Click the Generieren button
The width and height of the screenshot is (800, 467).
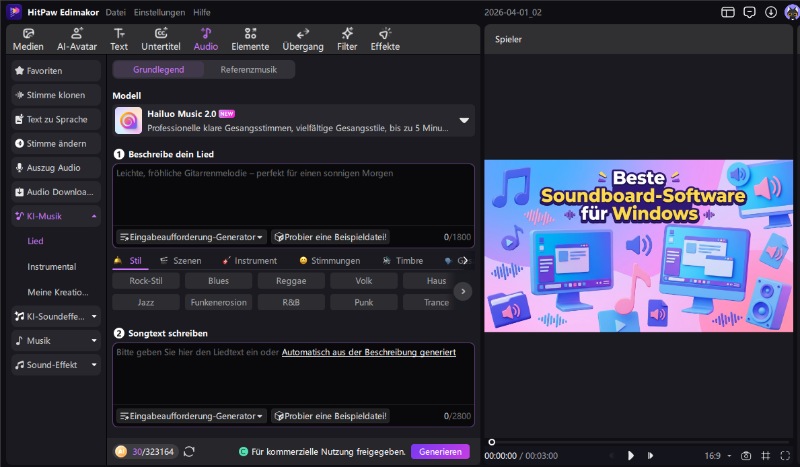click(x=440, y=452)
